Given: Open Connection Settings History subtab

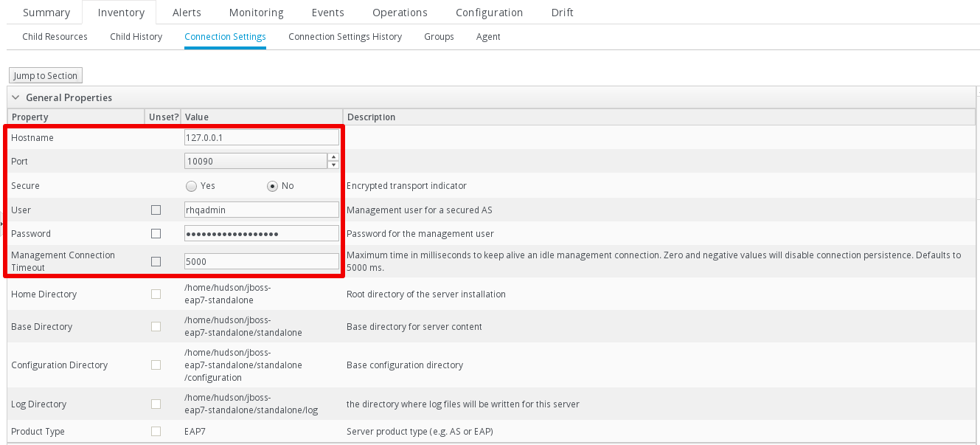Looking at the screenshot, I should pos(345,36).
